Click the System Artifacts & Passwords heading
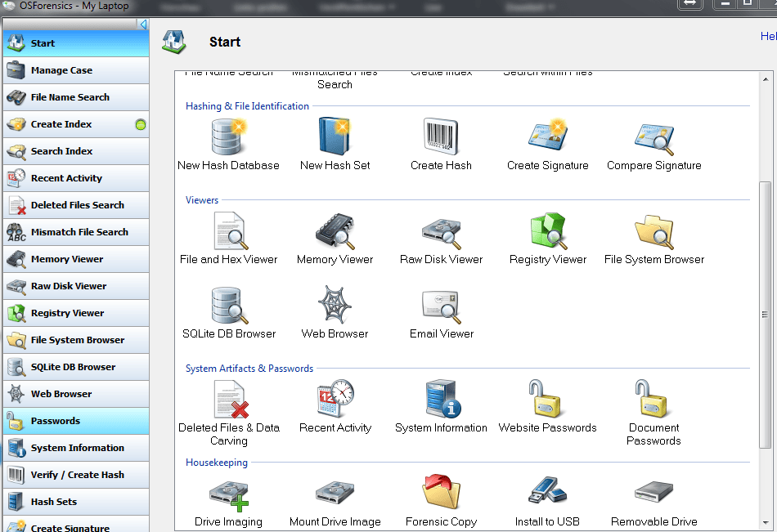Screen dimensions: 777x532 coord(249,369)
